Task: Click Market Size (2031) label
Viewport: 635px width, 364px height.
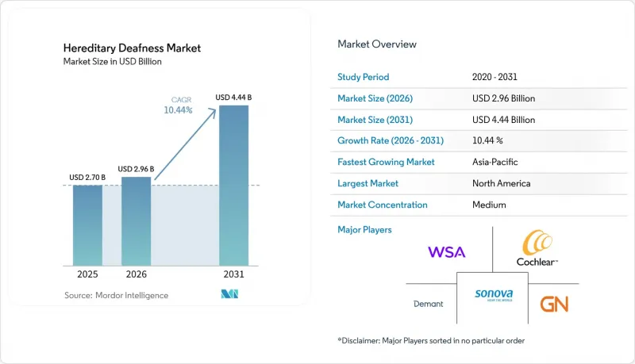Action: (375, 120)
